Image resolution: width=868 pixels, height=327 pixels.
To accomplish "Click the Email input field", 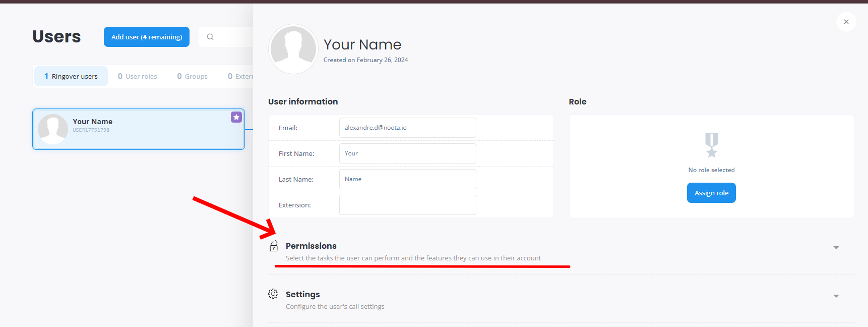I will [407, 128].
